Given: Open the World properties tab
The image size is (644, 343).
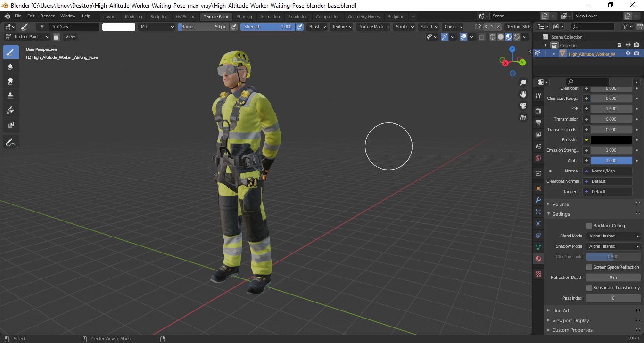Looking at the screenshot, I should 538,158.
